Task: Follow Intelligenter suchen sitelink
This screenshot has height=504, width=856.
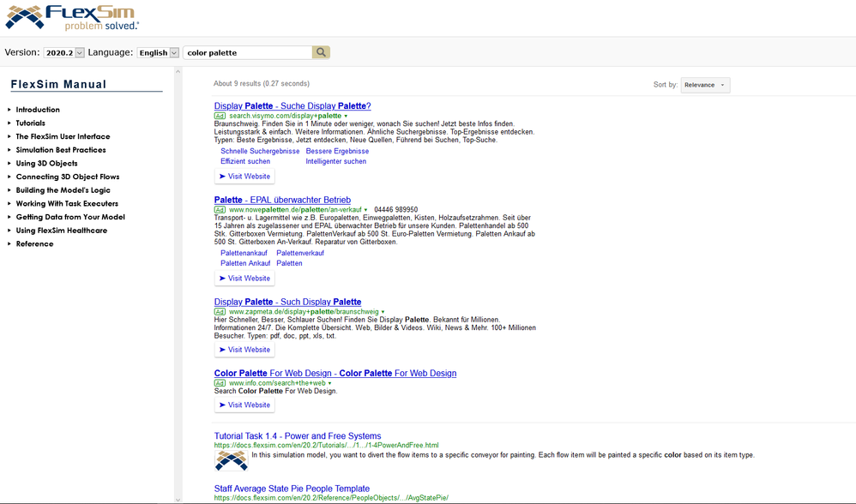Action: click(335, 161)
